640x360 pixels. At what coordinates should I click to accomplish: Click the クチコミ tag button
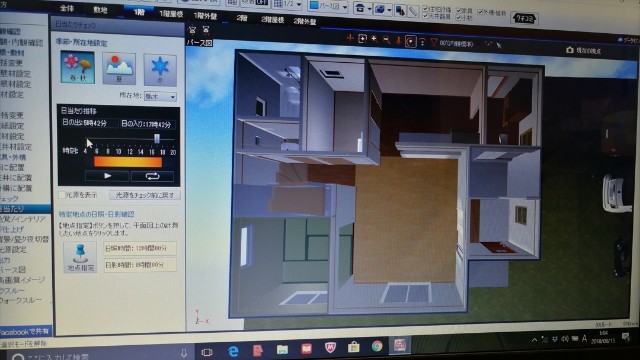pos(524,18)
